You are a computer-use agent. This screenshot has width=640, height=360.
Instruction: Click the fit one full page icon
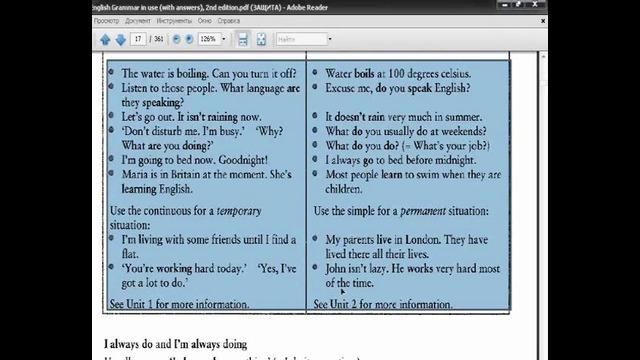[261, 39]
